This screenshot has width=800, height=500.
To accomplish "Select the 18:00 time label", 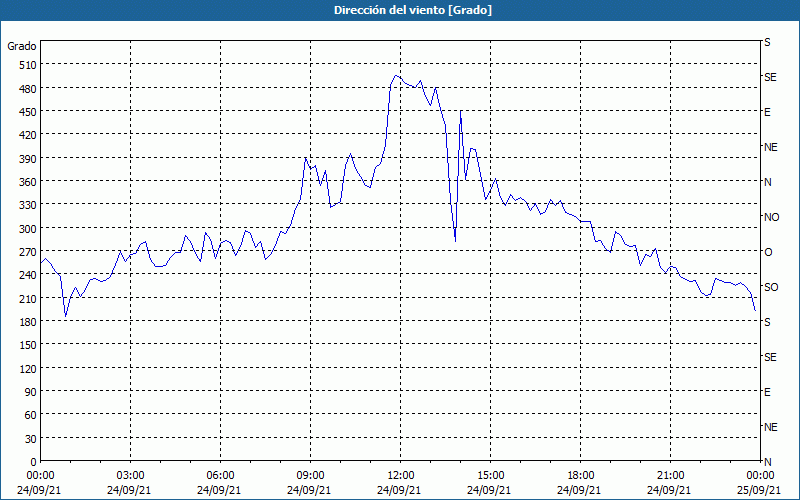I will [580, 476].
